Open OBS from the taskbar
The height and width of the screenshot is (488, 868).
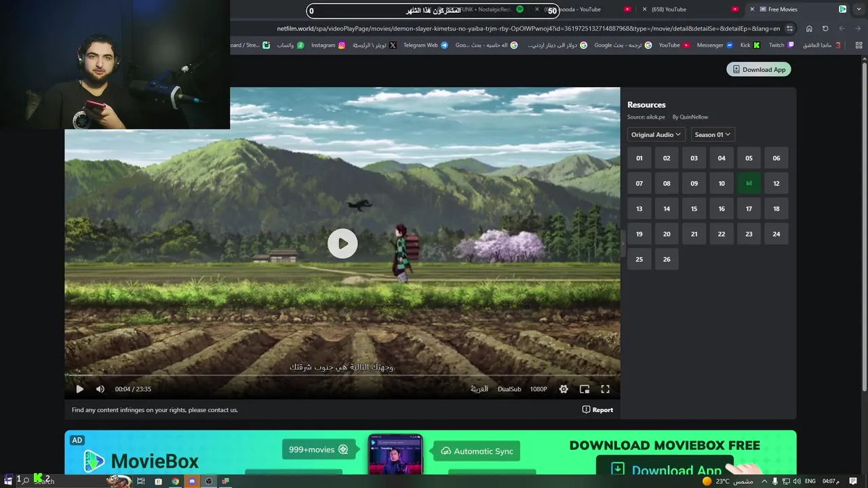209,481
